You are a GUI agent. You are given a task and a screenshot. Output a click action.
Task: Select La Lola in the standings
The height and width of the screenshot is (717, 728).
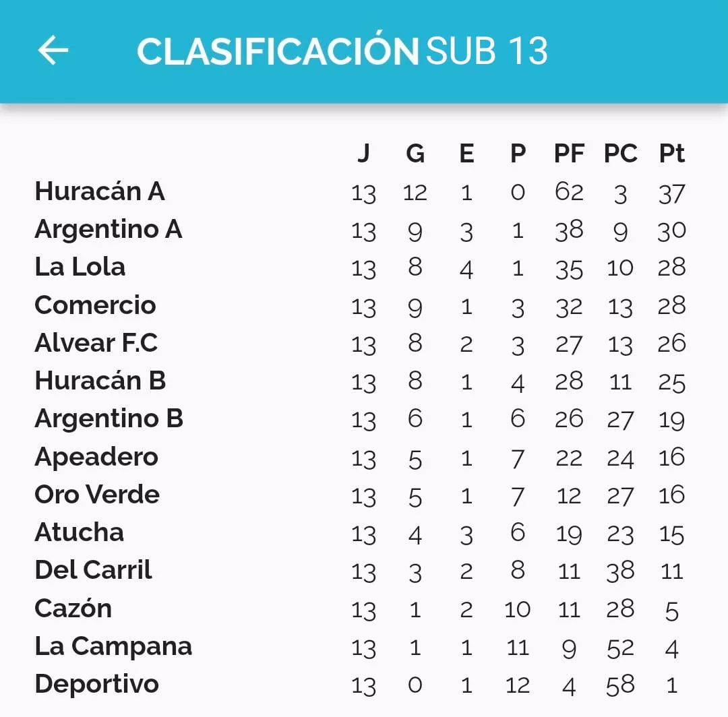80,267
